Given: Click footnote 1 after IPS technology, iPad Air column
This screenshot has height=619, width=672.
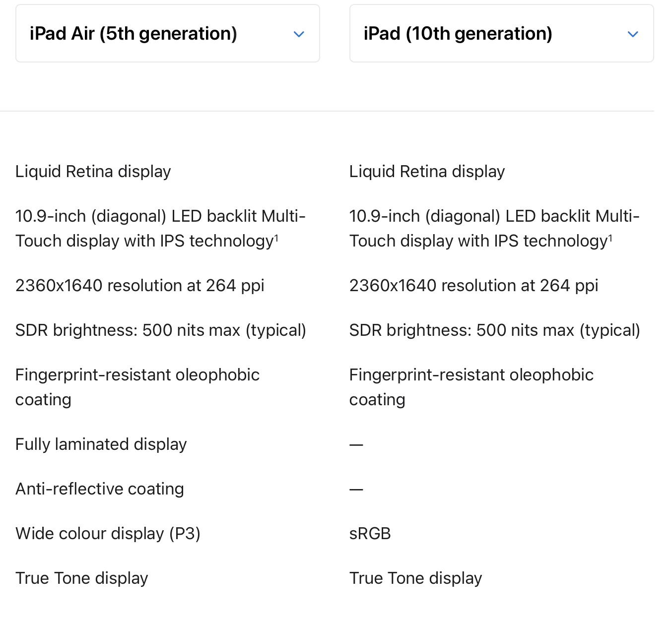Looking at the screenshot, I should pyautogui.click(x=276, y=239).
